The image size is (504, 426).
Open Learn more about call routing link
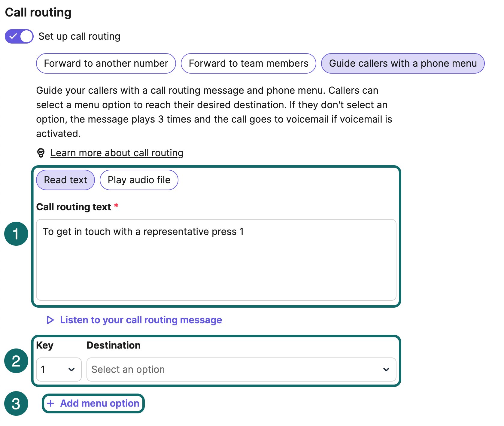[117, 153]
